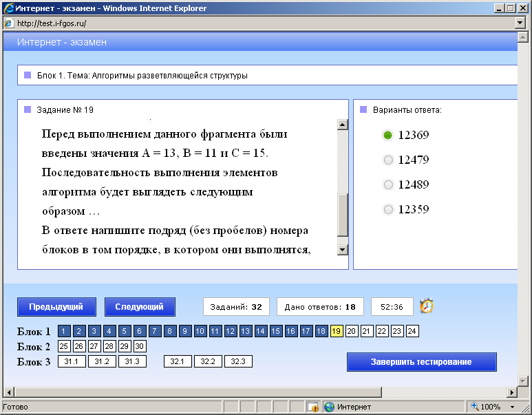Image resolution: width=532 pixels, height=415 pixels.
Task: Click the horizontal scrollbar thumb
Action: click(198, 392)
